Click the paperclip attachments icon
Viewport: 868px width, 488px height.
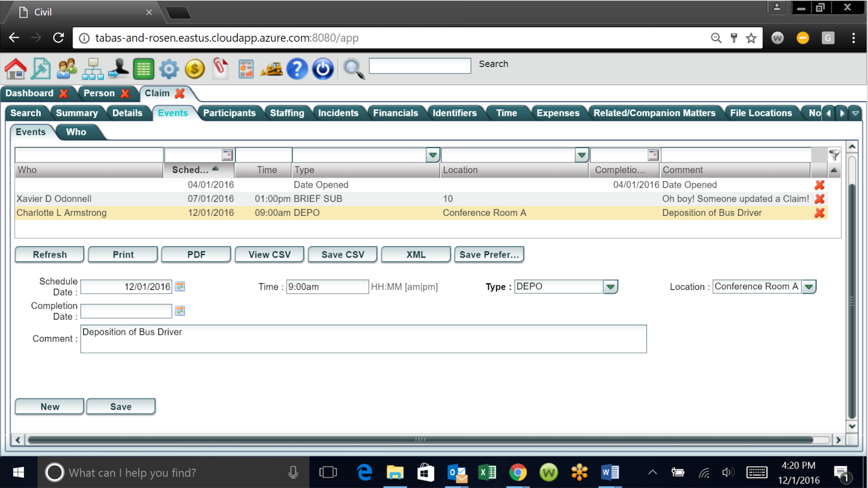[x=221, y=69]
